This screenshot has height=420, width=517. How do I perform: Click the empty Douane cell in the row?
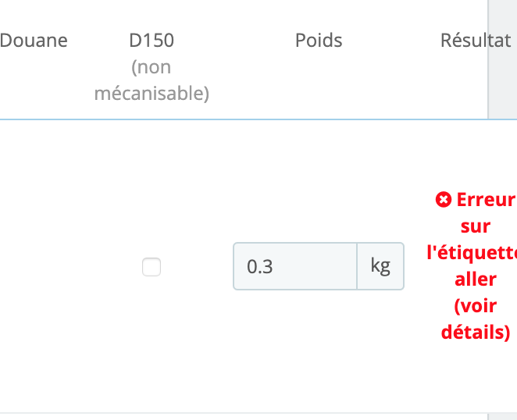pos(34,267)
